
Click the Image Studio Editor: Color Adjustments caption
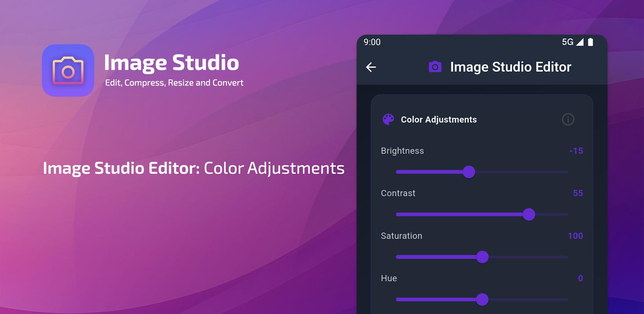pos(194,168)
